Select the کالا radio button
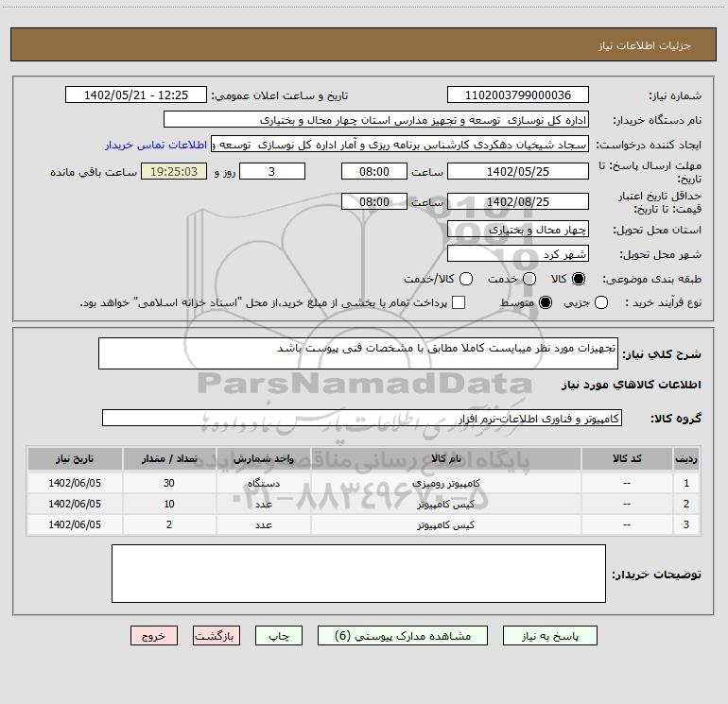The height and width of the screenshot is (704, 728). (x=579, y=279)
